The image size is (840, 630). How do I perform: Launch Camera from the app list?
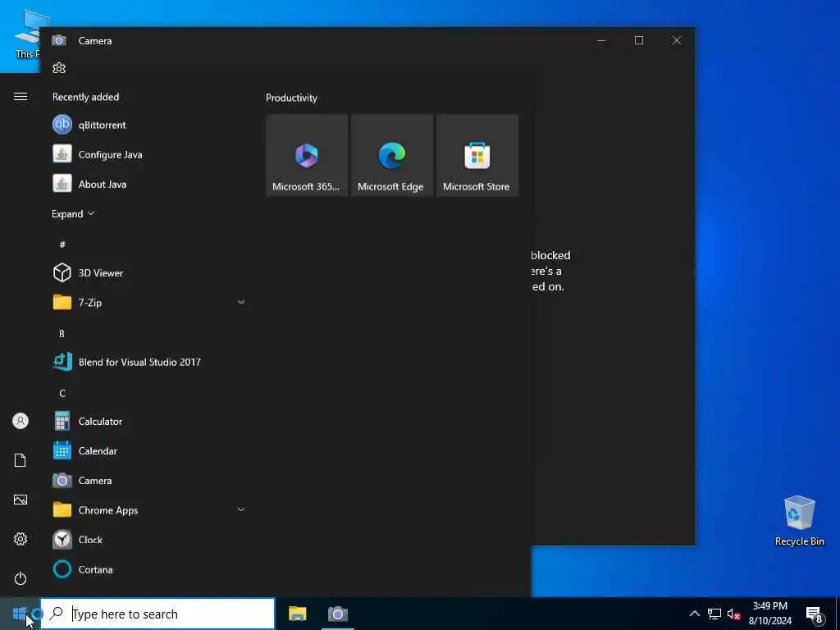point(149,481)
